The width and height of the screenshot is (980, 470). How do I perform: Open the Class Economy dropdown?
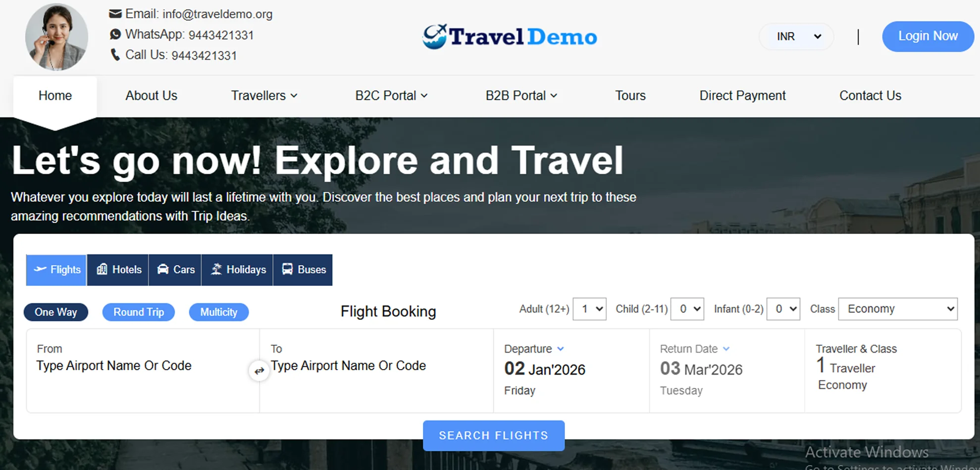(x=897, y=309)
